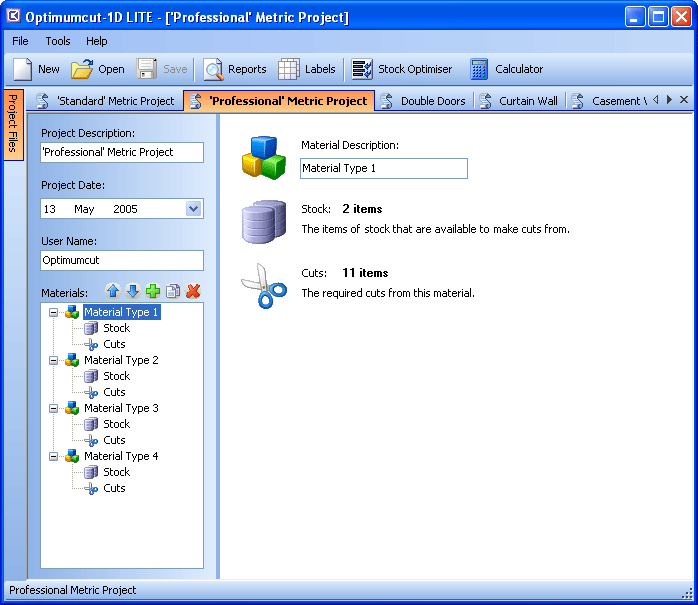Click the Project Description text field
The height and width of the screenshot is (605, 698).
pyautogui.click(x=122, y=152)
